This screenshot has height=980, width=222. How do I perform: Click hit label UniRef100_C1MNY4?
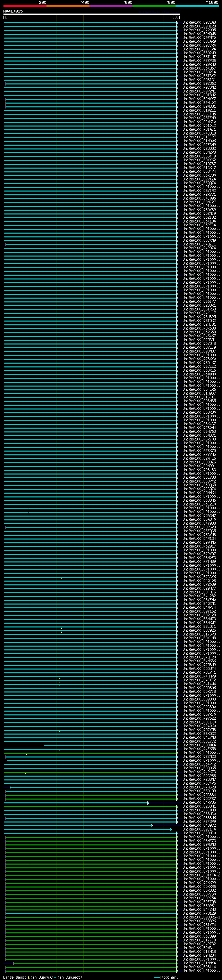click(x=199, y=963)
